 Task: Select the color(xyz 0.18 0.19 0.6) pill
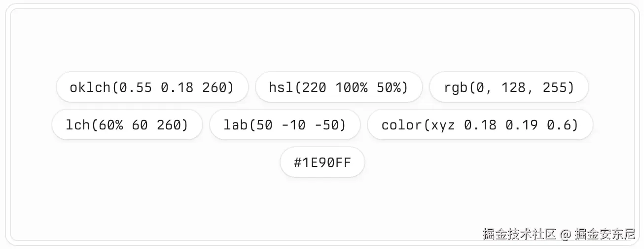pos(480,125)
